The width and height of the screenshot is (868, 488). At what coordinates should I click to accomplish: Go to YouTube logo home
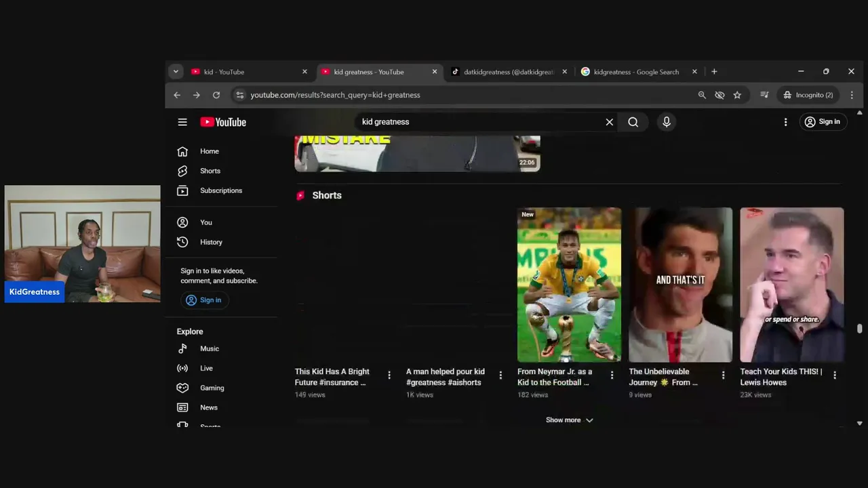223,122
